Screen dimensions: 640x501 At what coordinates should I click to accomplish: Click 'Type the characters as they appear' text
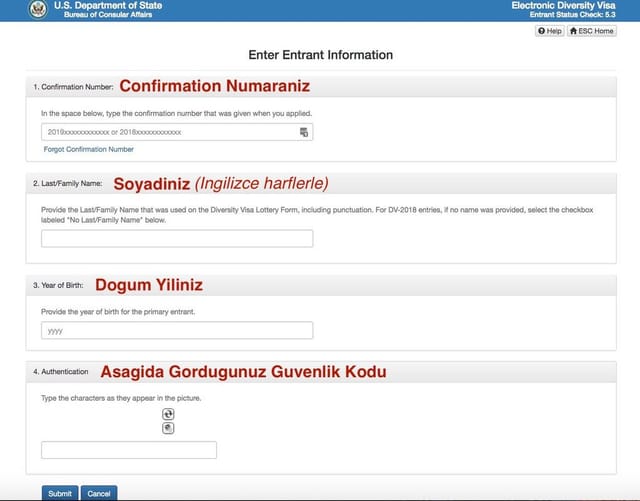click(121, 398)
